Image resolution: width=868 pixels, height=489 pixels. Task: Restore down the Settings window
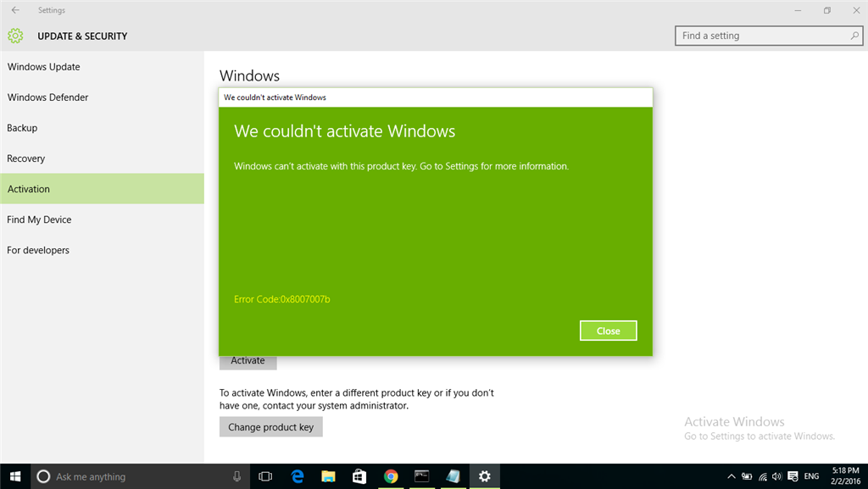(x=827, y=10)
